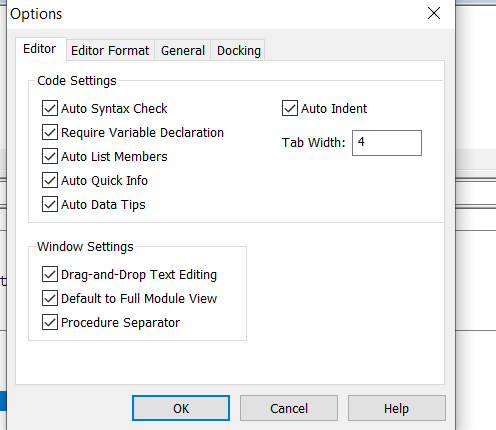Uncheck the Auto Indent checkbox
This screenshot has height=430, width=496.
(x=290, y=108)
